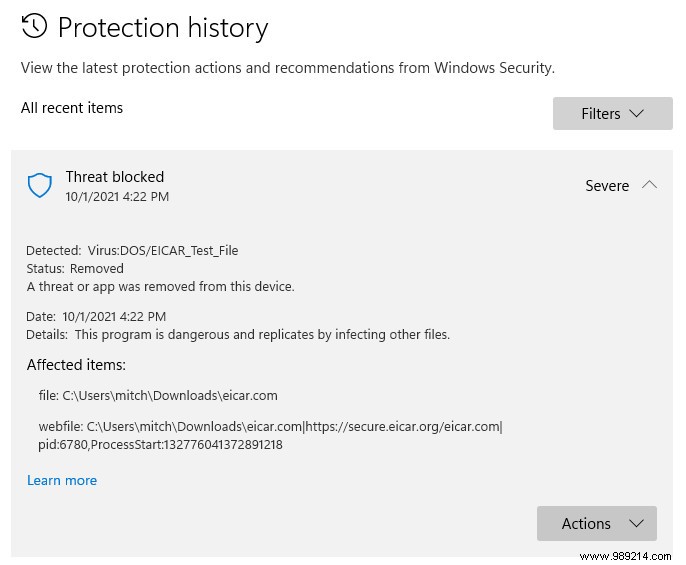Screen dimensions: 686x565
Task: Click the Affected items heading
Action: (76, 365)
